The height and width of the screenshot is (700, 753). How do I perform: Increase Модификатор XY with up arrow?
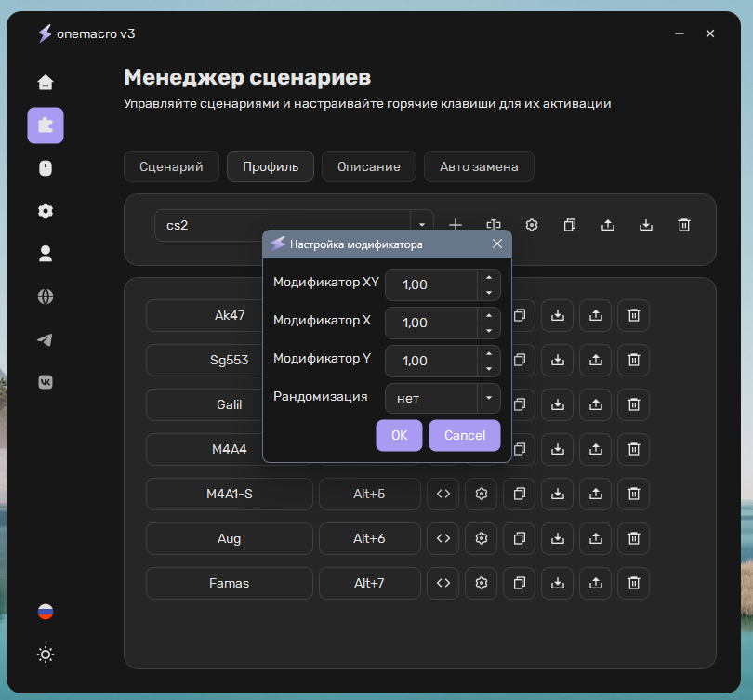click(x=489, y=277)
